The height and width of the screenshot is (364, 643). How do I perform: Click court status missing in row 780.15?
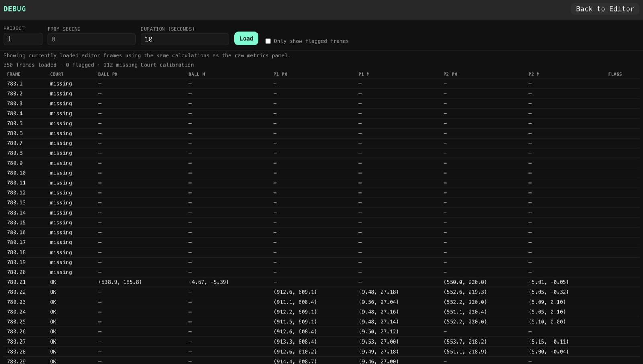[x=61, y=223]
